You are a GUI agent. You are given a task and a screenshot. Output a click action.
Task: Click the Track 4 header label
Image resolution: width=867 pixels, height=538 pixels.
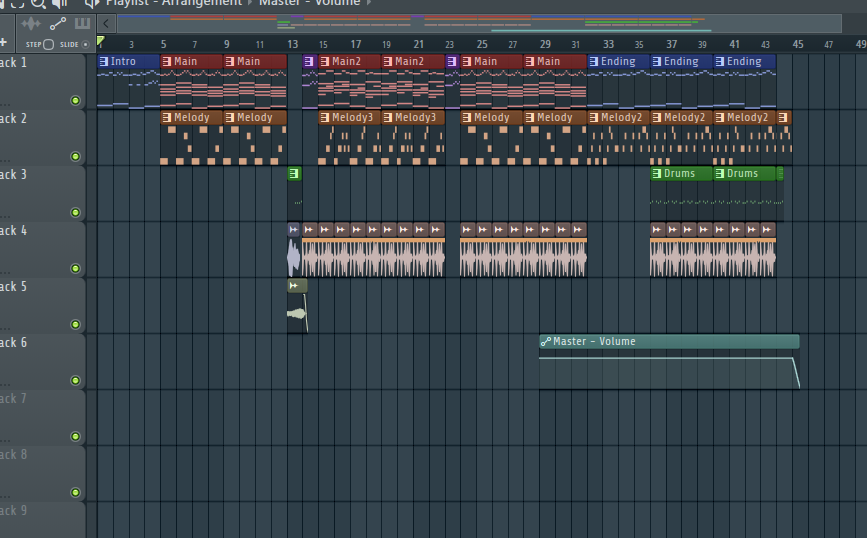[x=13, y=231]
